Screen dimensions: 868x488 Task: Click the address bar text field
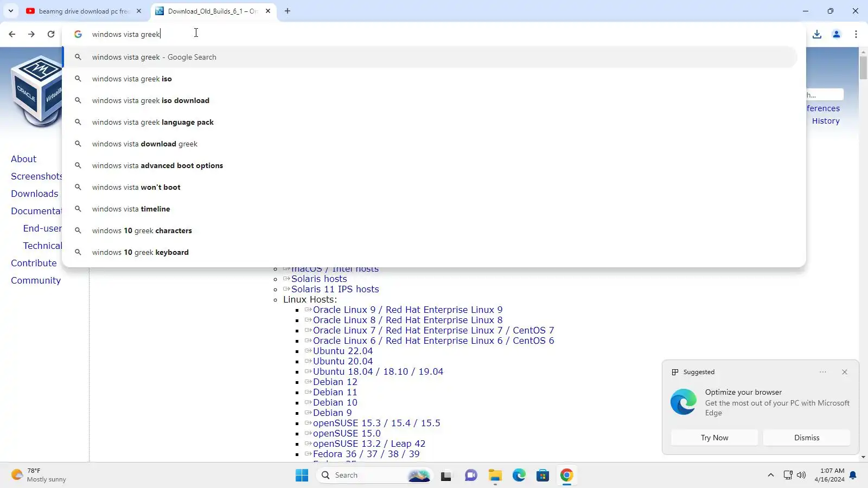[434, 34]
